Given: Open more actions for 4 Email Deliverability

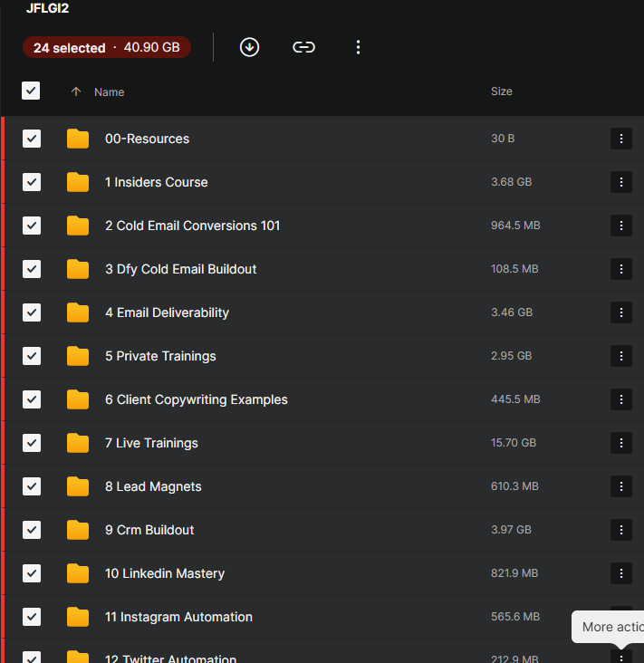Looking at the screenshot, I should 620,312.
